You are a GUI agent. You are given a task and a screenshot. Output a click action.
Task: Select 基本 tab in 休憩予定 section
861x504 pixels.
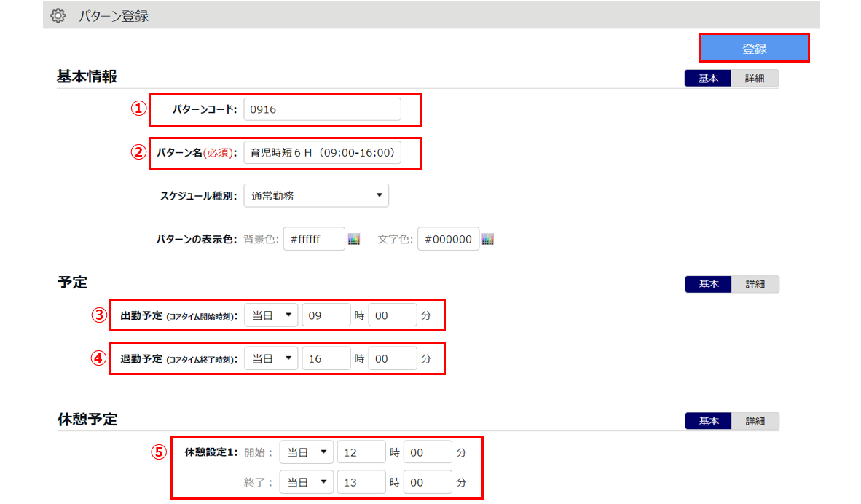pyautogui.click(x=708, y=421)
